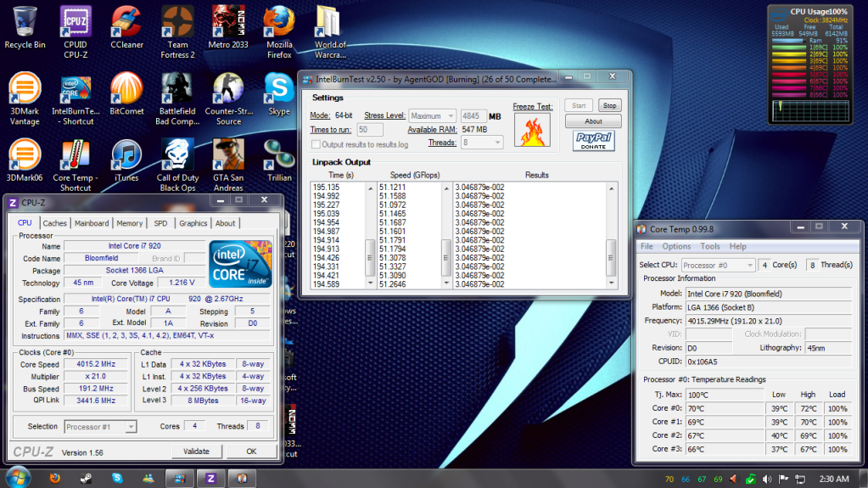Click the Times to run input field
This screenshot has height=488, width=868.
[370, 130]
